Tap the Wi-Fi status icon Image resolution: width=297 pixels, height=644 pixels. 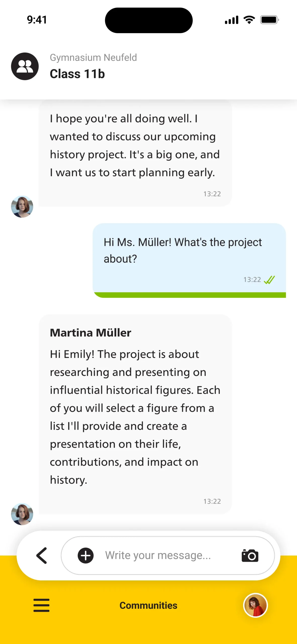point(249,20)
